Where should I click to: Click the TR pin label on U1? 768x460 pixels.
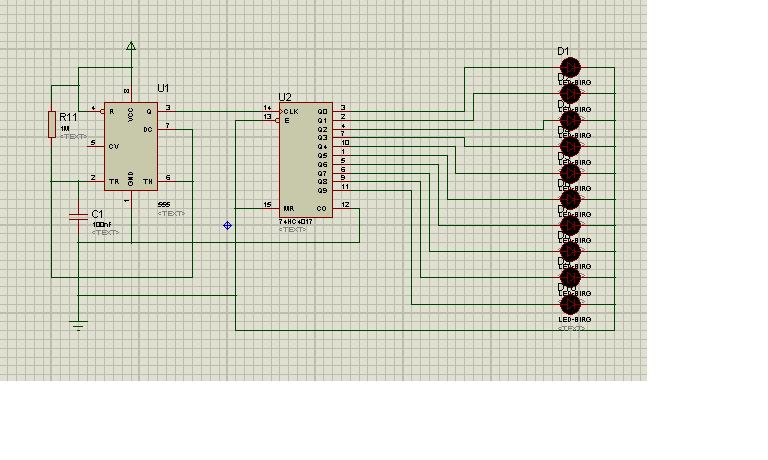(114, 182)
